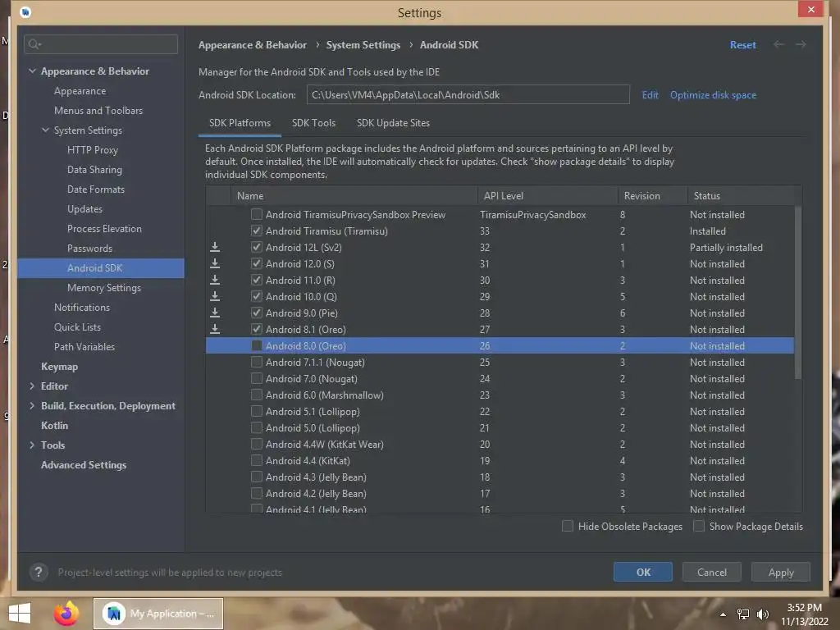Check the Android 7.1.1 (Nougat) checkbox
Viewport: 840px width, 630px height.
click(257, 362)
